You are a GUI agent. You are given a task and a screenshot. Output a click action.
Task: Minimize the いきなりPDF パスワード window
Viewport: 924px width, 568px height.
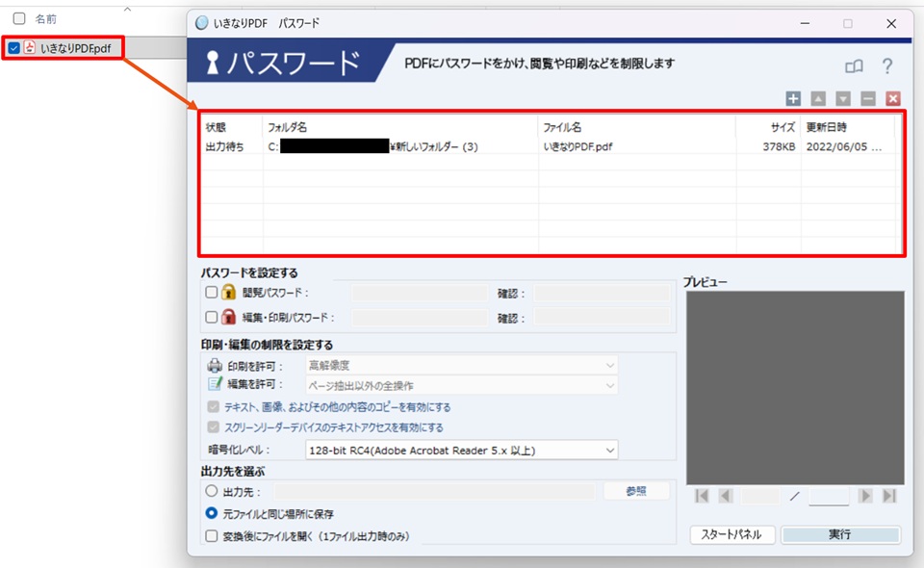point(805,23)
